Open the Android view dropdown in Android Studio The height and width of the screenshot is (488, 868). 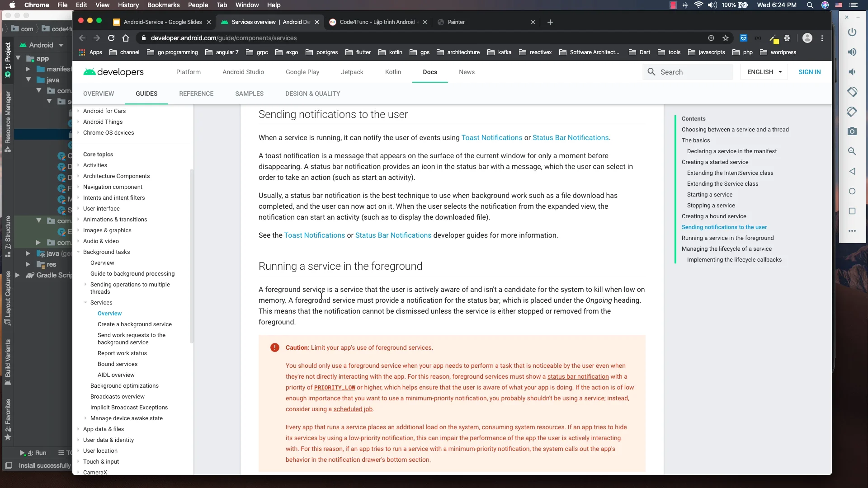point(42,45)
